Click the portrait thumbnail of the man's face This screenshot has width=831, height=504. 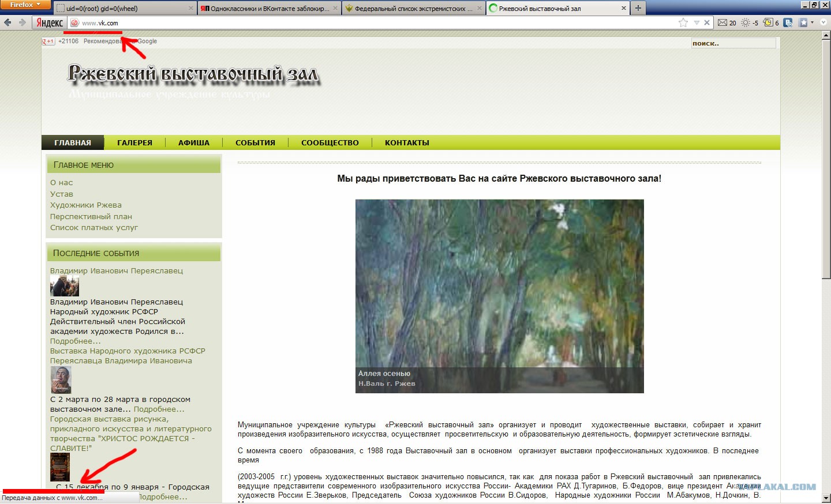(x=61, y=380)
